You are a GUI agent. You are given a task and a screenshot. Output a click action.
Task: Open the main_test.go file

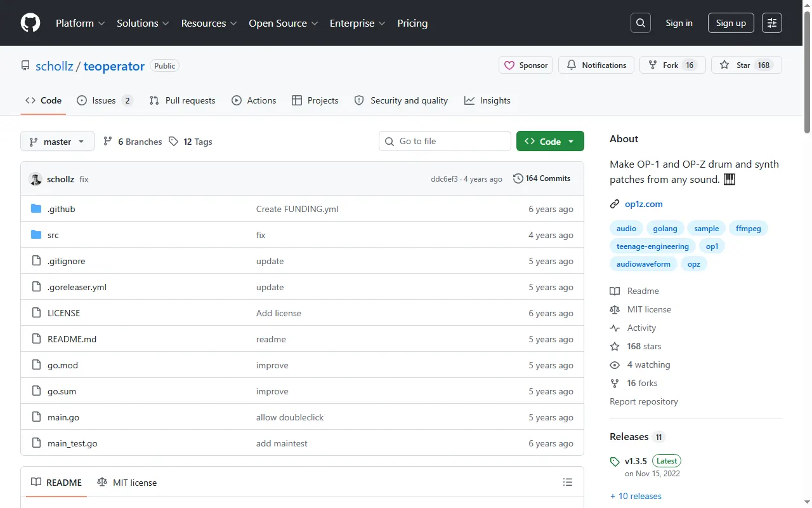click(72, 443)
